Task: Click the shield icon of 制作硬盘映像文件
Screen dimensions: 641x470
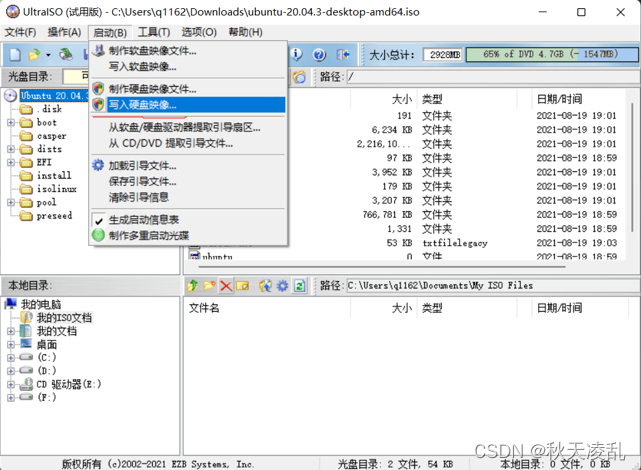Action: click(x=99, y=89)
